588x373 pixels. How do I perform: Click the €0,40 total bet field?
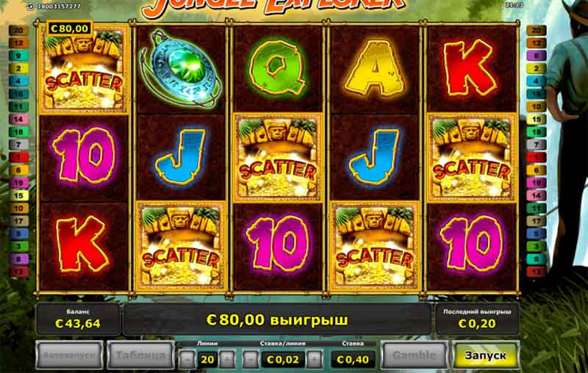pos(353,360)
